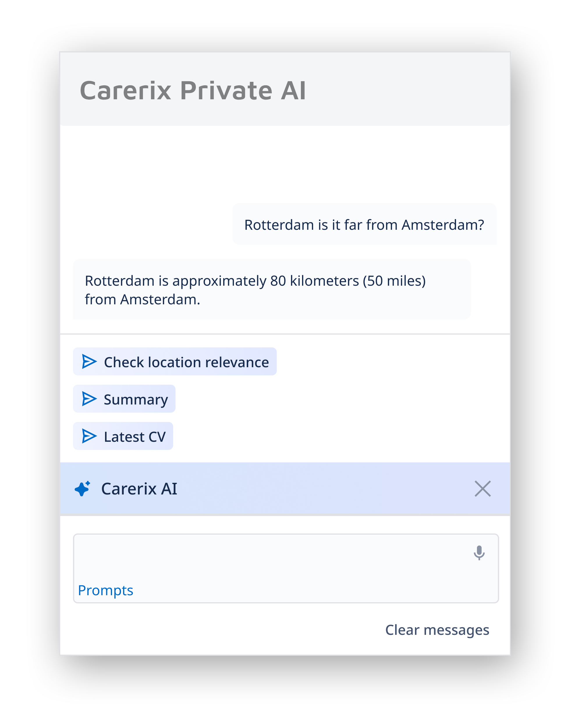Select the Summary prompt suggestion
This screenshot has width=582, height=728.
pyautogui.click(x=136, y=400)
